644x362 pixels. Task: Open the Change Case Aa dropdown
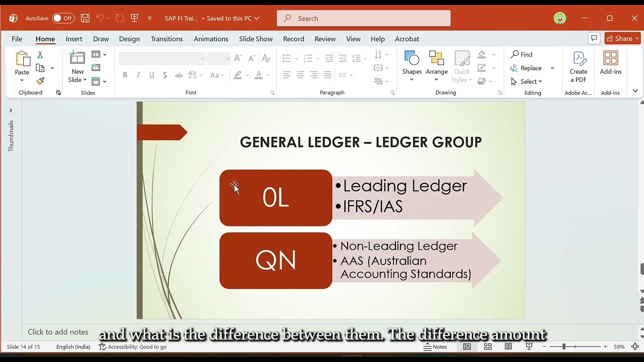click(x=217, y=75)
